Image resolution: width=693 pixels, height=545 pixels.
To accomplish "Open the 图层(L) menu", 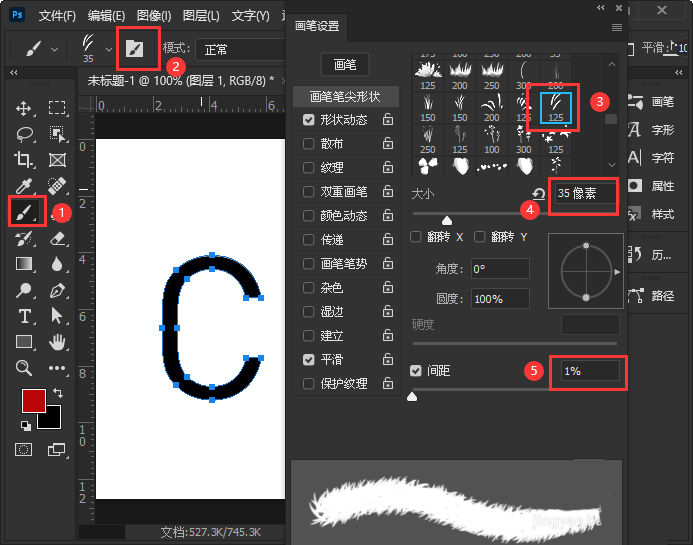I will tap(201, 16).
